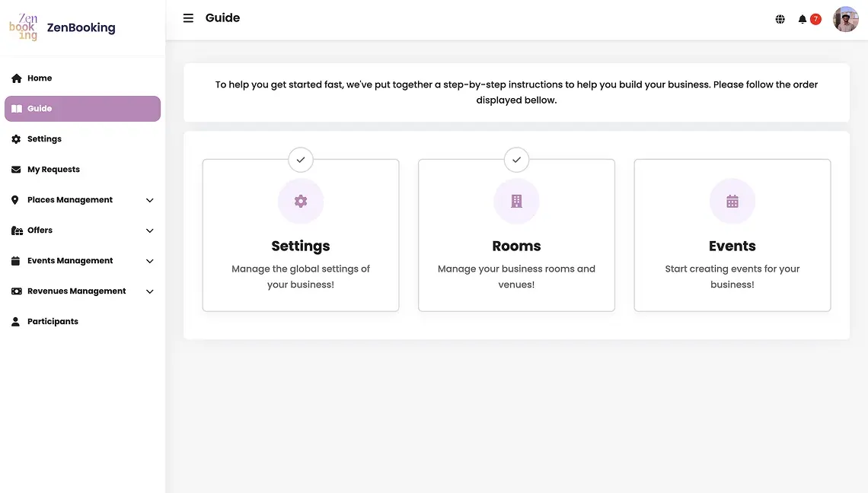Click the step-by-step instructions paragraph
Image resolution: width=868 pixels, height=493 pixels.
pos(516,92)
